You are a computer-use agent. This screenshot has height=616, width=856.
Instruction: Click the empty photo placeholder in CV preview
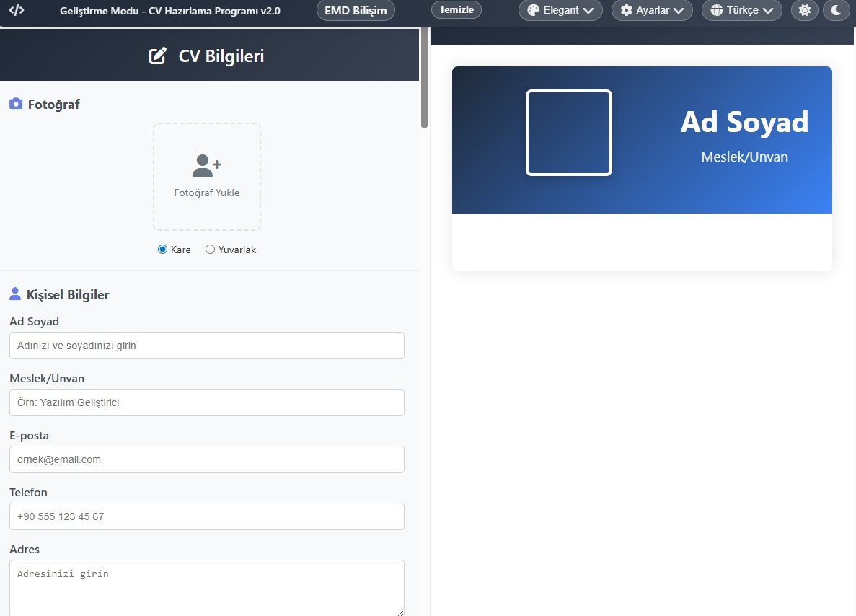coord(568,133)
